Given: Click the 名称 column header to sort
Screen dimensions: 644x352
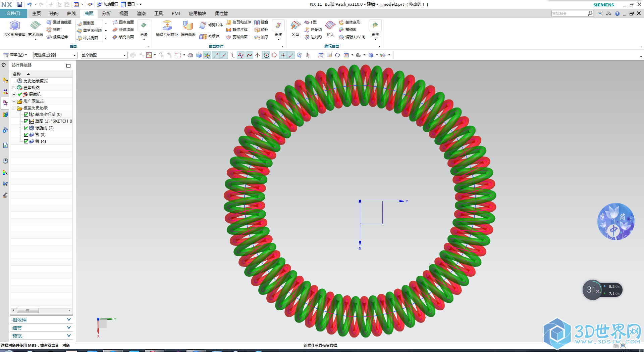Looking at the screenshot, I should coord(41,74).
